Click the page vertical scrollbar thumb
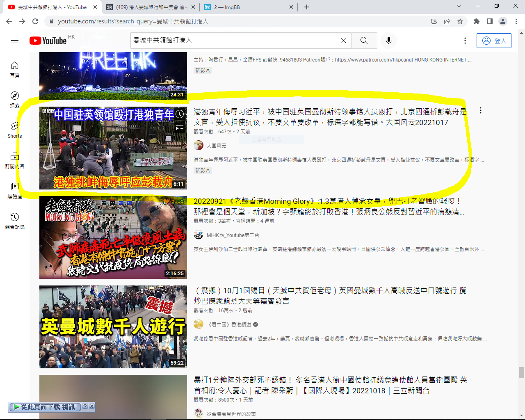 521,372
